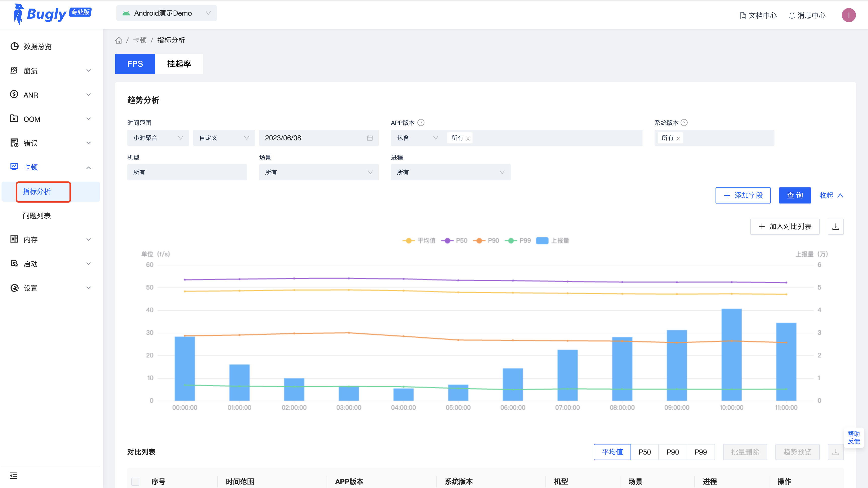Open 消息中心 bell icon
The height and width of the screenshot is (488, 868).
pyautogui.click(x=792, y=16)
